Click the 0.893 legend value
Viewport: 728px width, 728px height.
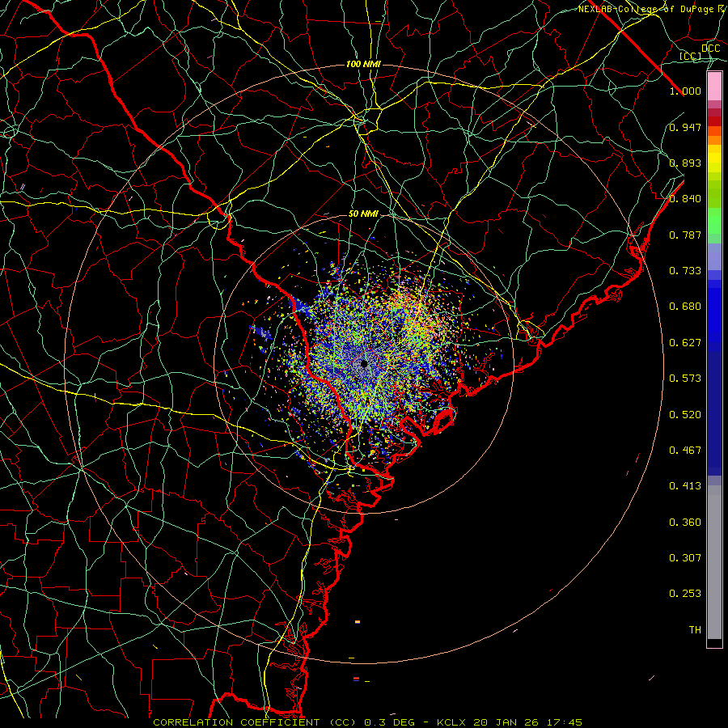coord(685,163)
